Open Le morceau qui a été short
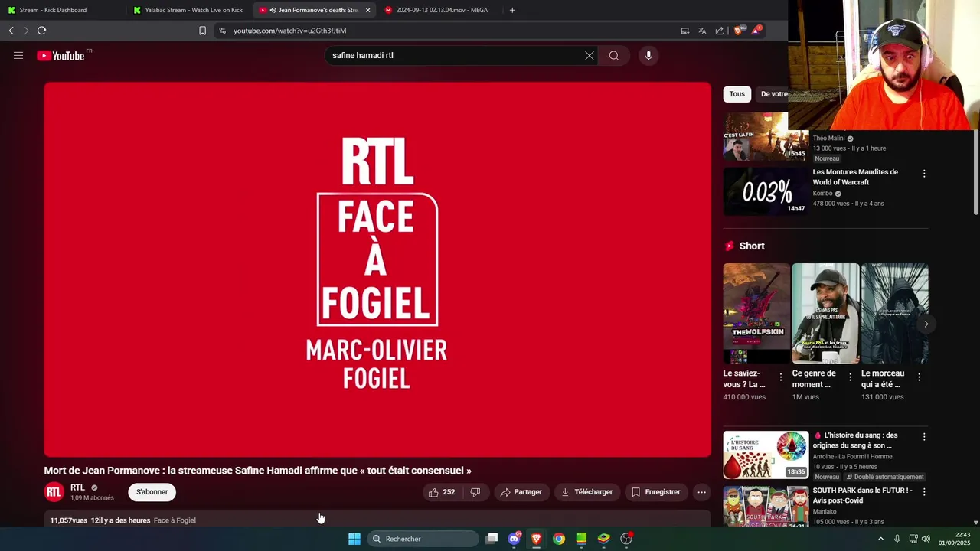Viewport: 980px width, 551px height. [894, 314]
